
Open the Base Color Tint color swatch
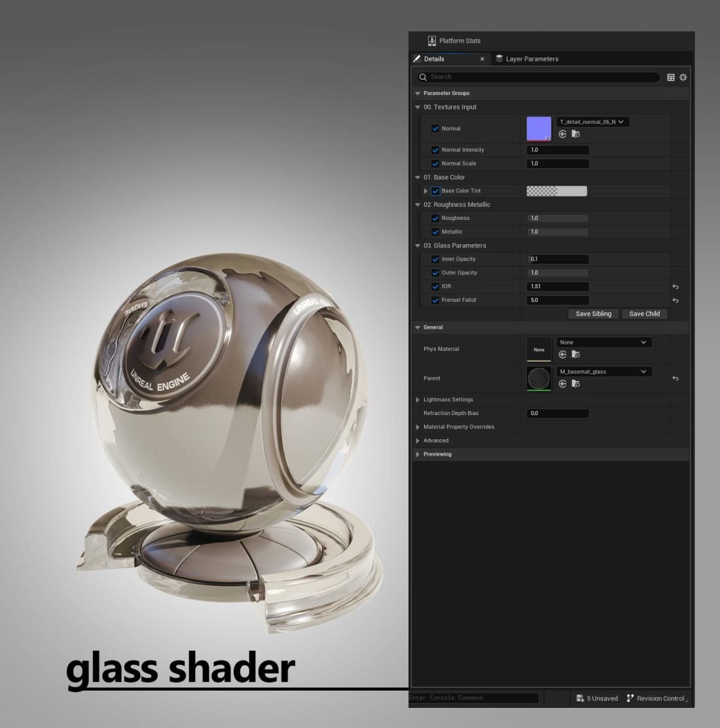point(556,191)
